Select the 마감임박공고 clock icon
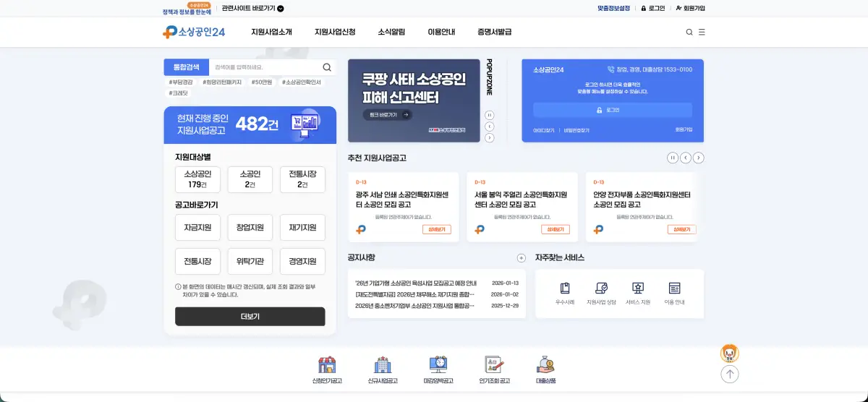Image resolution: width=868 pixels, height=402 pixels. coord(438,365)
